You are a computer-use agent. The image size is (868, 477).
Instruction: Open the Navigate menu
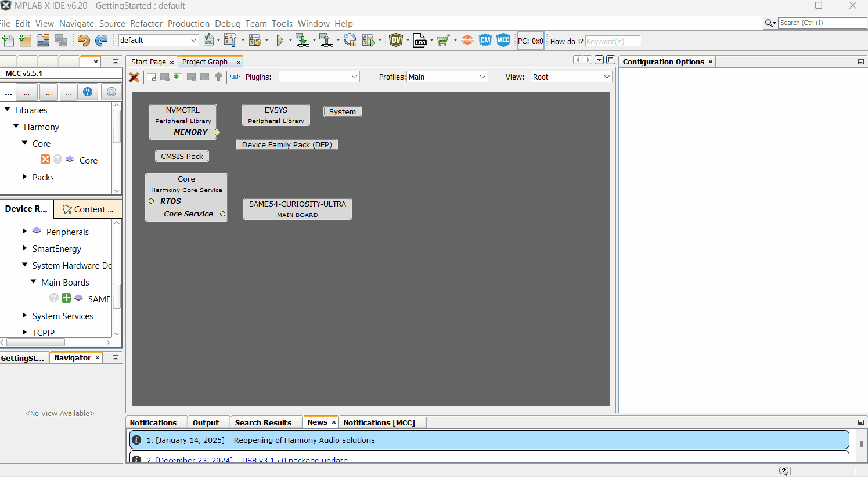77,24
